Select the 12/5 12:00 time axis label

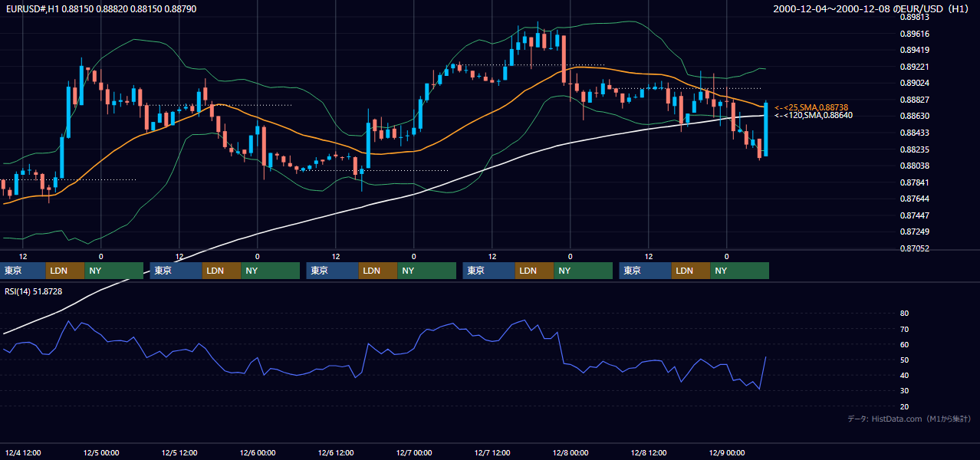tap(179, 452)
